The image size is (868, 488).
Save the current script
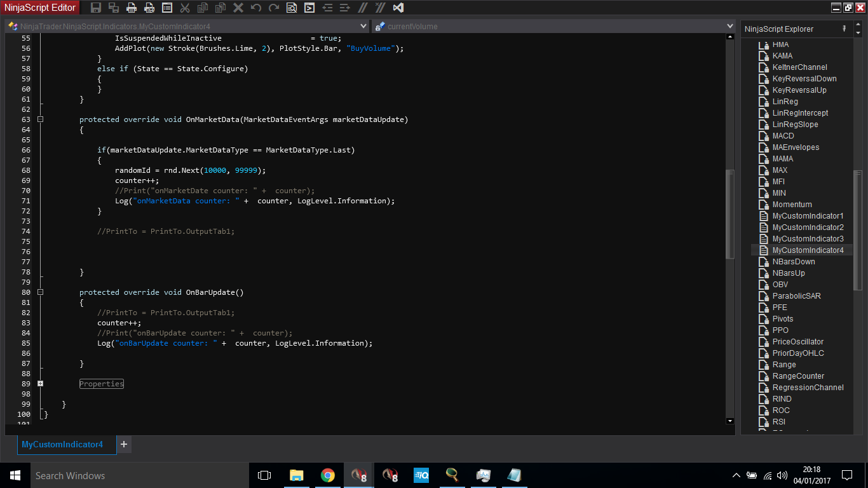point(96,8)
